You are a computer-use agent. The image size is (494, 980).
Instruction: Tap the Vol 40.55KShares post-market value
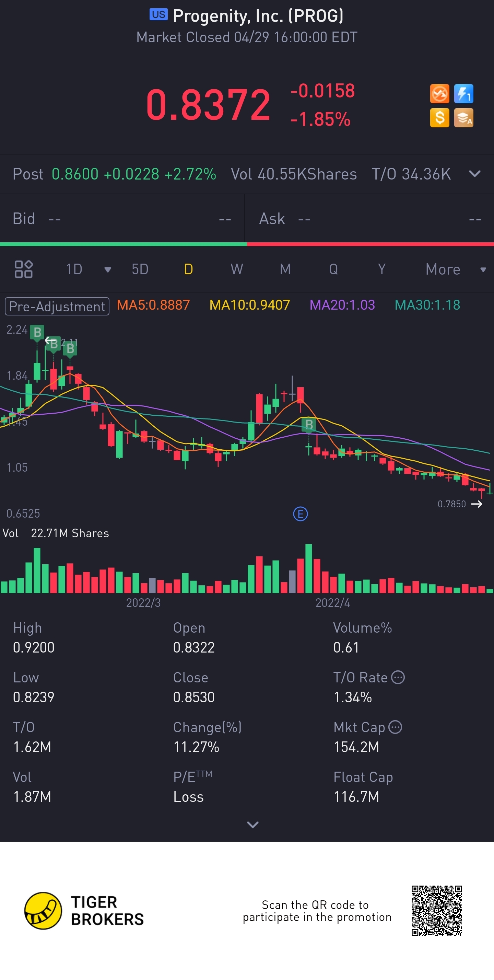(x=294, y=174)
